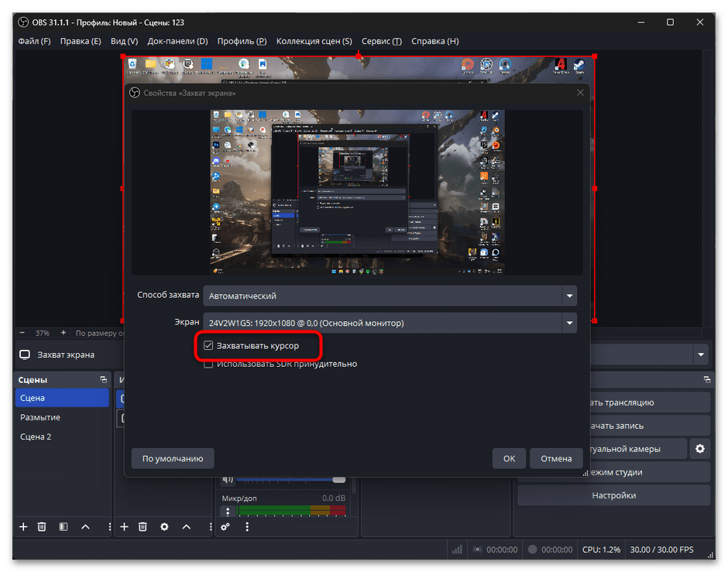Open audio mixer three-dot menu at bottom
Screen dimensions: 728x572
247,526
